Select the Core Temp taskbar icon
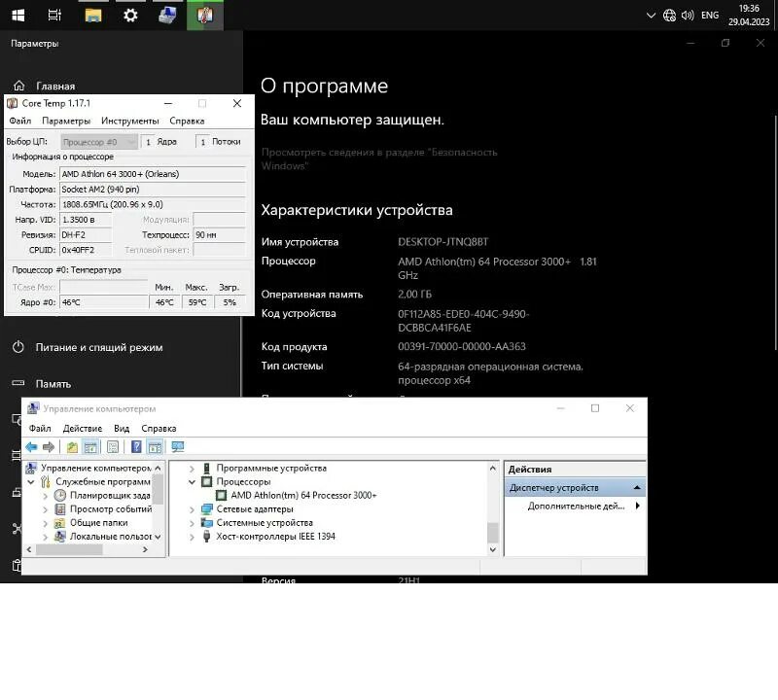 pos(205,16)
